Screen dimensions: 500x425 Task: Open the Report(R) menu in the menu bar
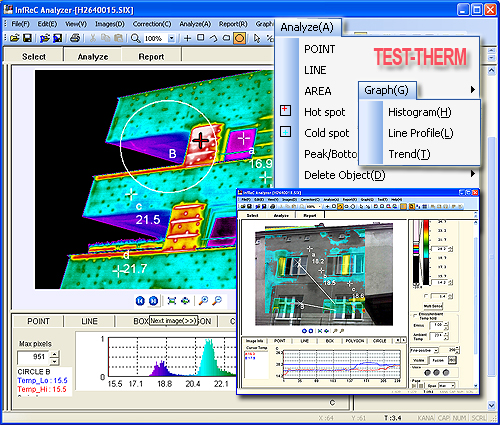point(233,24)
